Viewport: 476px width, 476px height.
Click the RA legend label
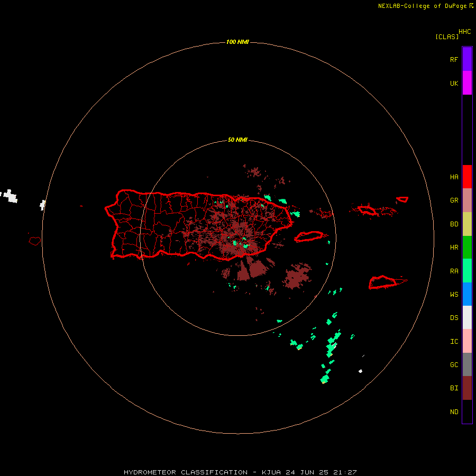coord(454,271)
